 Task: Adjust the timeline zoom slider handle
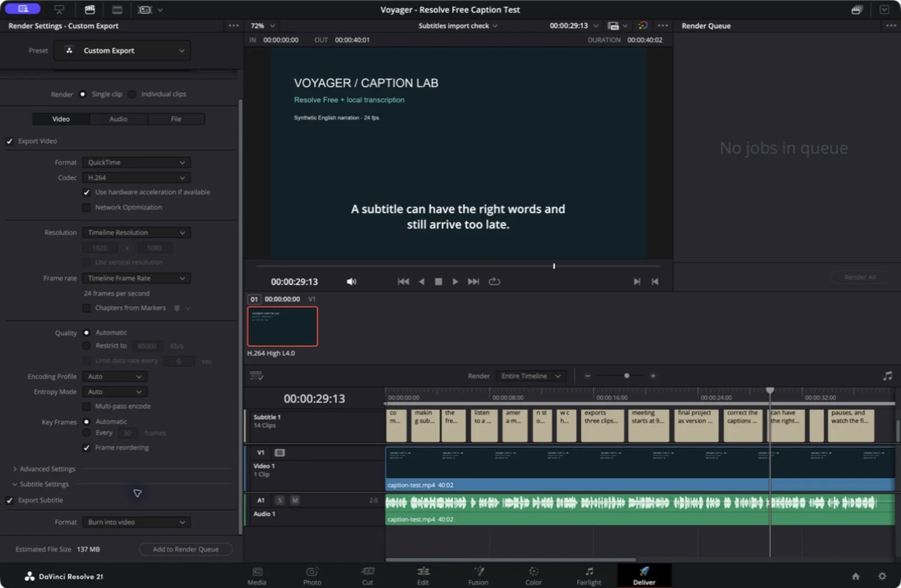click(626, 376)
